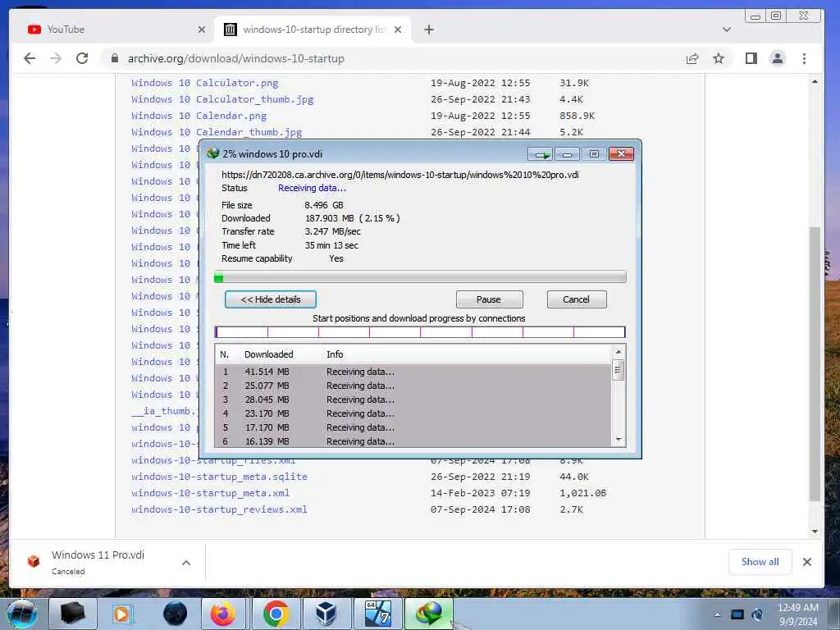Open the black box taskbar app
The width and height of the screenshot is (840, 630).
[x=73, y=614]
